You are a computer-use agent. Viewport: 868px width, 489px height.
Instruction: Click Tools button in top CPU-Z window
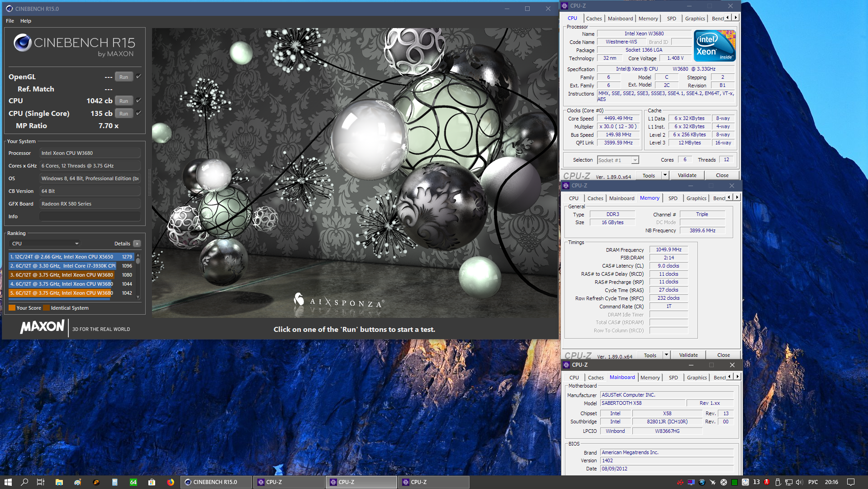[x=649, y=176]
